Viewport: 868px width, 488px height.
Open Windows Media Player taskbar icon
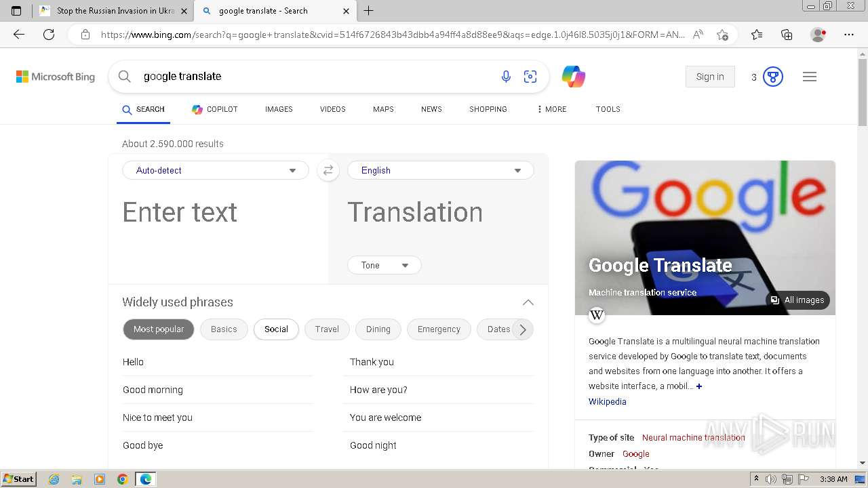(100, 479)
